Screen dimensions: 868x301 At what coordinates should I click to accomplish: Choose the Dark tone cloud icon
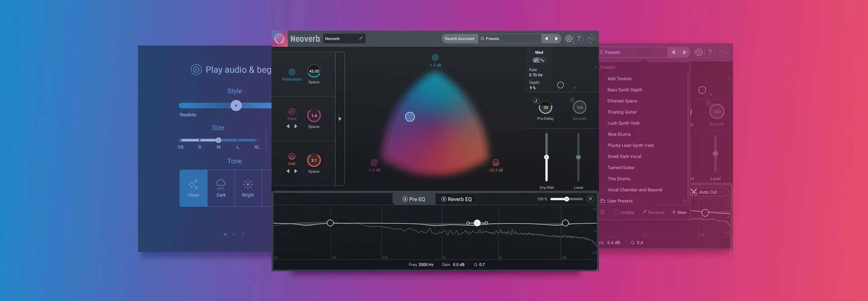[x=221, y=184]
